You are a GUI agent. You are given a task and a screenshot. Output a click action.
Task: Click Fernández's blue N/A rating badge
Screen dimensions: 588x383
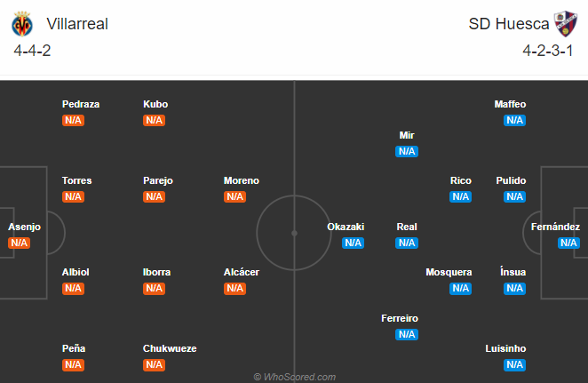pos(568,243)
